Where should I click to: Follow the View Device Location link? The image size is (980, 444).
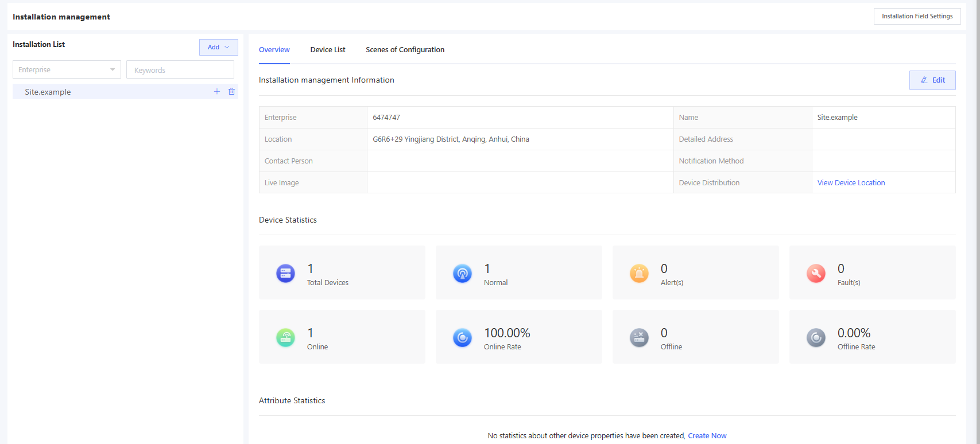click(x=851, y=183)
